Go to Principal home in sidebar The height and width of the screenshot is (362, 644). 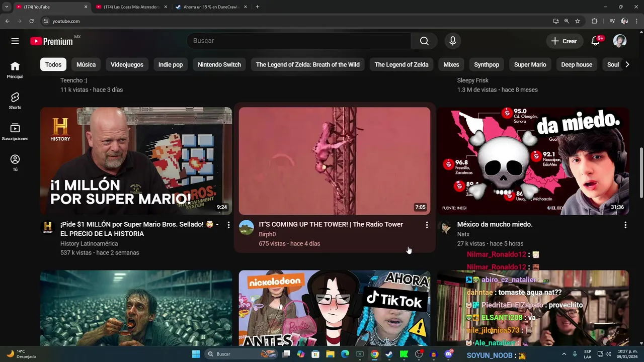pos(15,70)
